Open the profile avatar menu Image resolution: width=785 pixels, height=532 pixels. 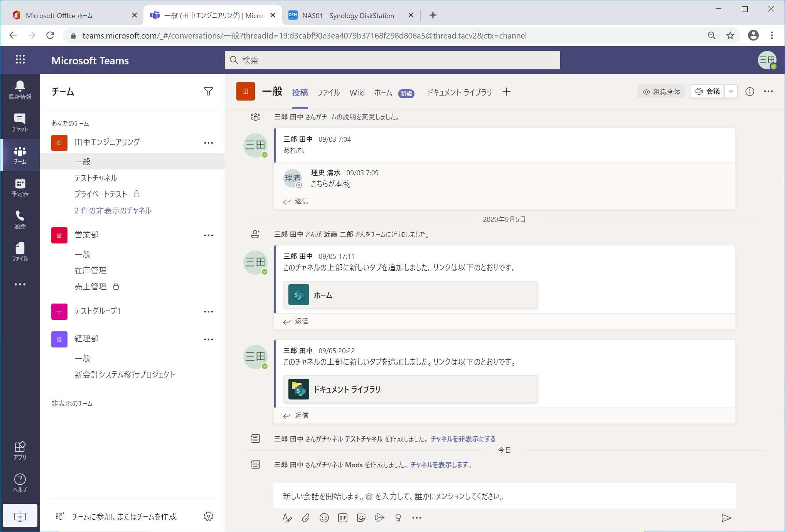(x=767, y=60)
